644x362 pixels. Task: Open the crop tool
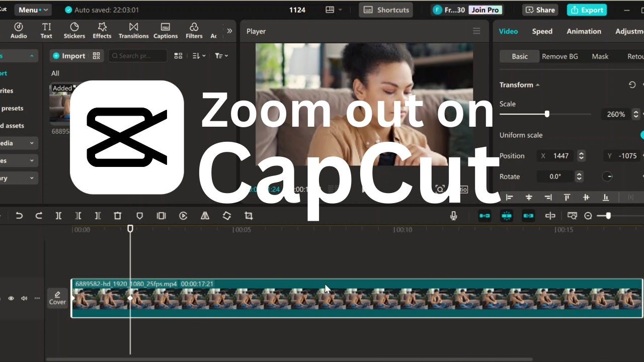pos(249,216)
